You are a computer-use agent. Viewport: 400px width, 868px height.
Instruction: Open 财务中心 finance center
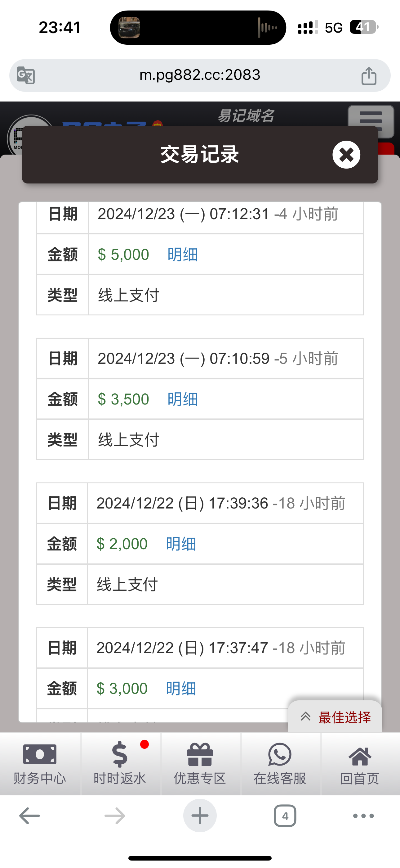(40, 764)
